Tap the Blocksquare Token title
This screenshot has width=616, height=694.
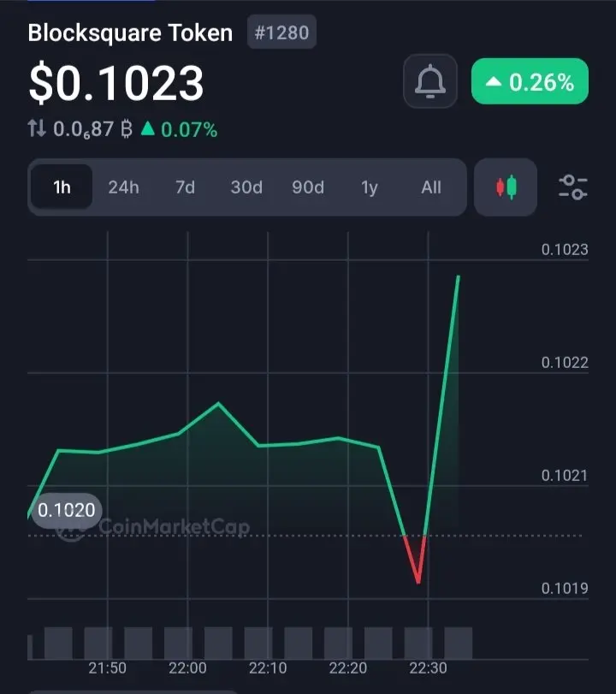130,33
